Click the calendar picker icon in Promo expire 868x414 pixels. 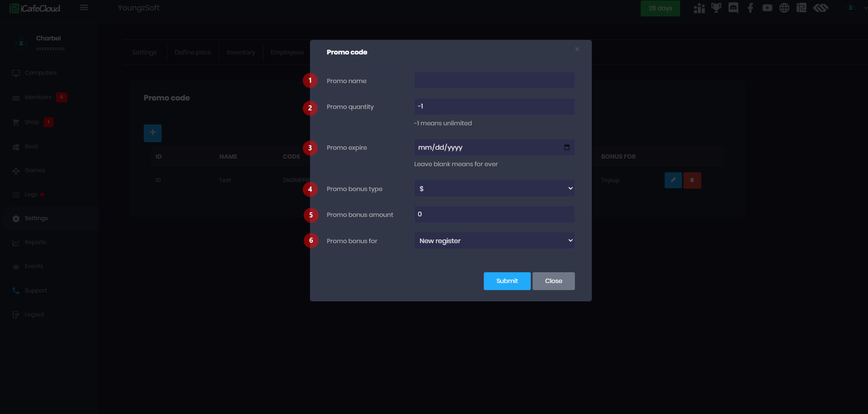[x=567, y=147]
